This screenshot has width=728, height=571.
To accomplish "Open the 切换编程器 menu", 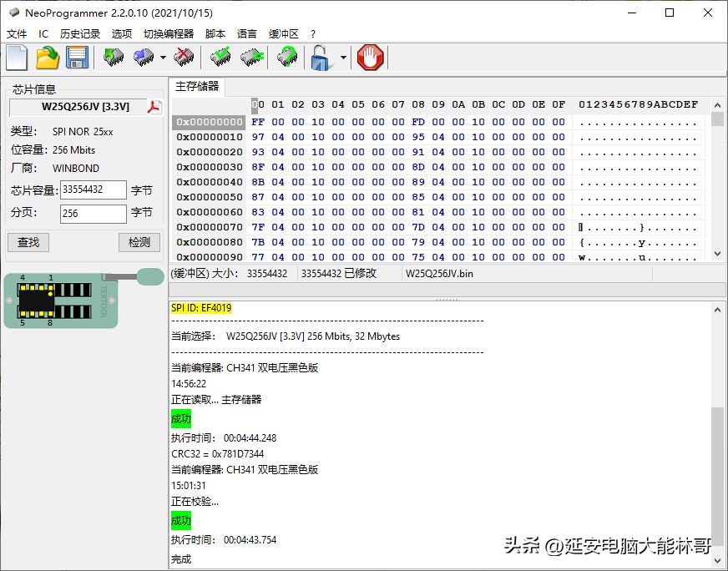I will click(x=169, y=34).
